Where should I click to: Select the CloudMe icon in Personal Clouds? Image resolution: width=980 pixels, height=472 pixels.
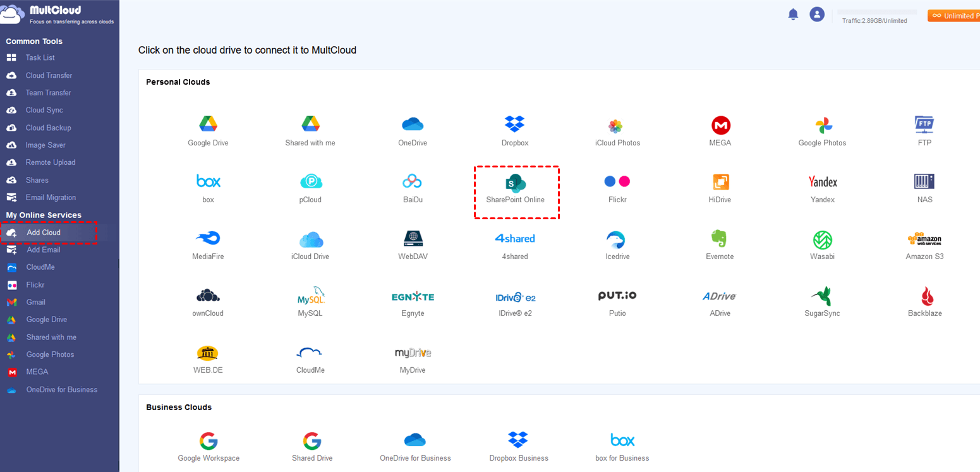(x=310, y=353)
